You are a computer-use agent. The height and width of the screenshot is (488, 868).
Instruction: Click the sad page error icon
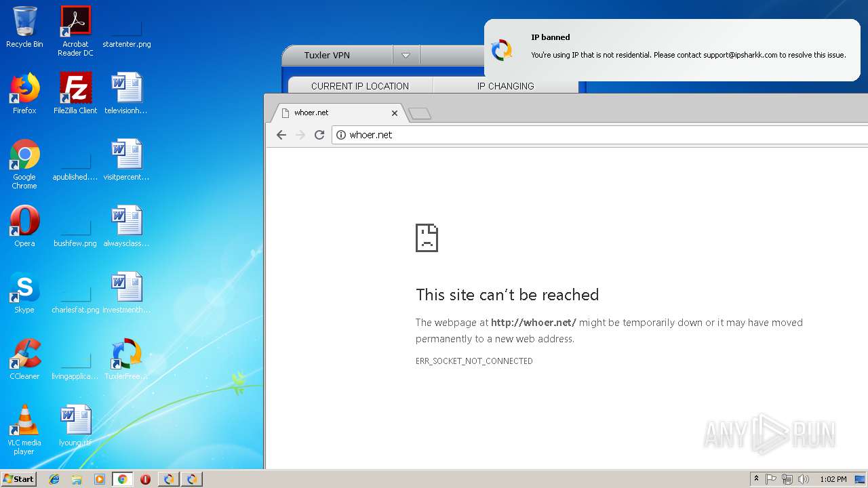click(x=427, y=237)
